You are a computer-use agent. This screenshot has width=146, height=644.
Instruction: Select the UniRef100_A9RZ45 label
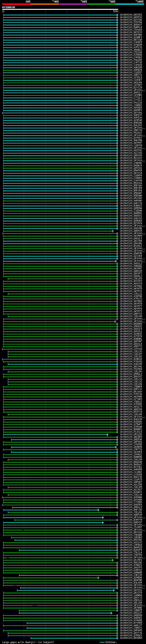pyautogui.click(x=131, y=67)
